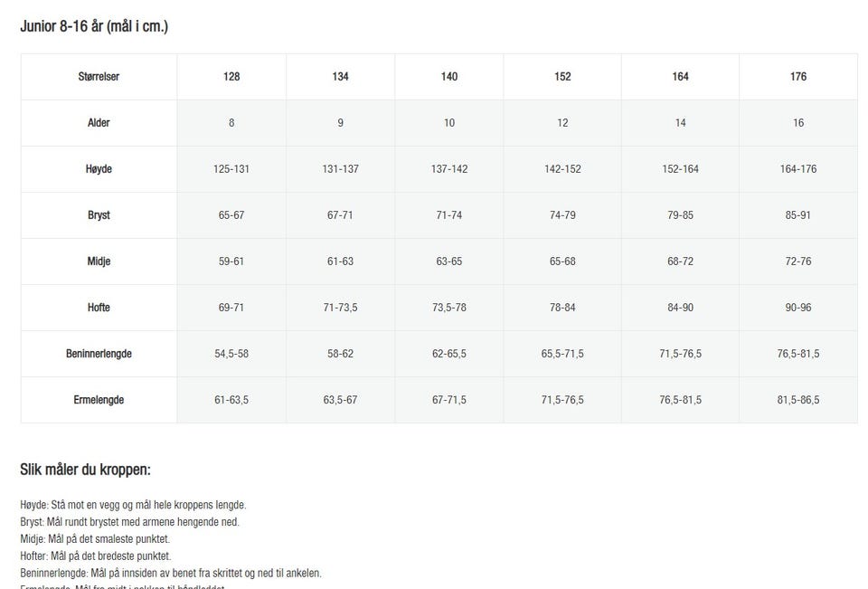This screenshot has width=868, height=589.
Task: Click the Høyde row label
Action: (x=99, y=169)
